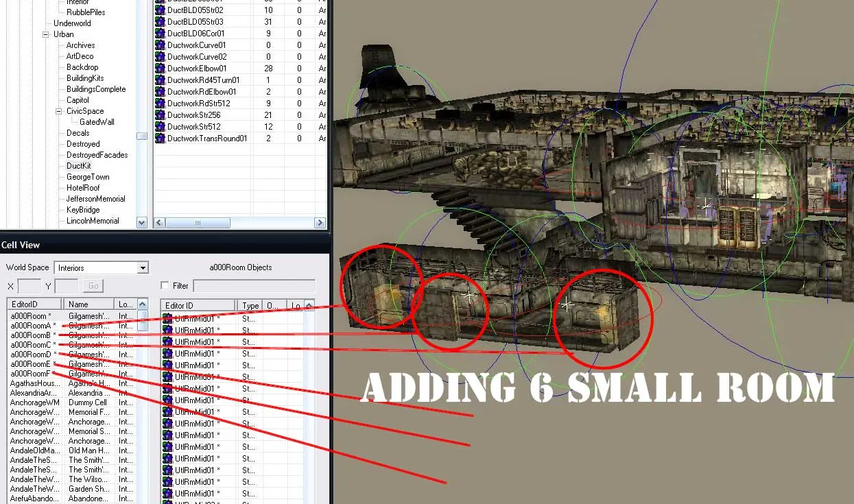Pick the DuctworkRdElbow01 object icon

160,92
